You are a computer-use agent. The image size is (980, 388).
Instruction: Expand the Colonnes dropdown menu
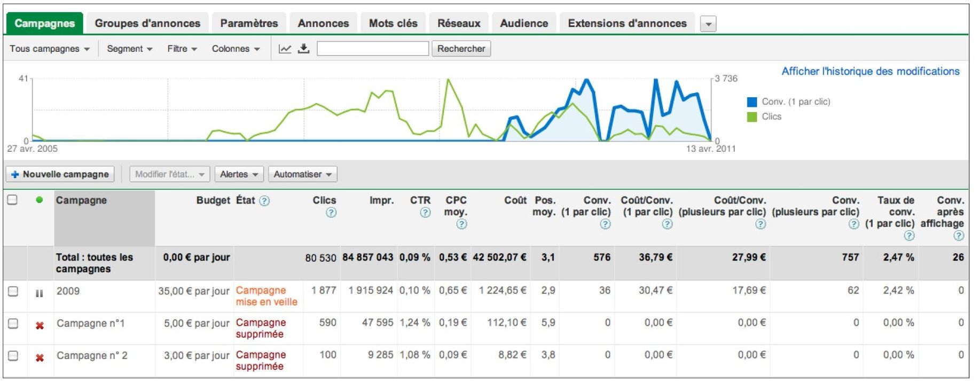click(x=236, y=49)
